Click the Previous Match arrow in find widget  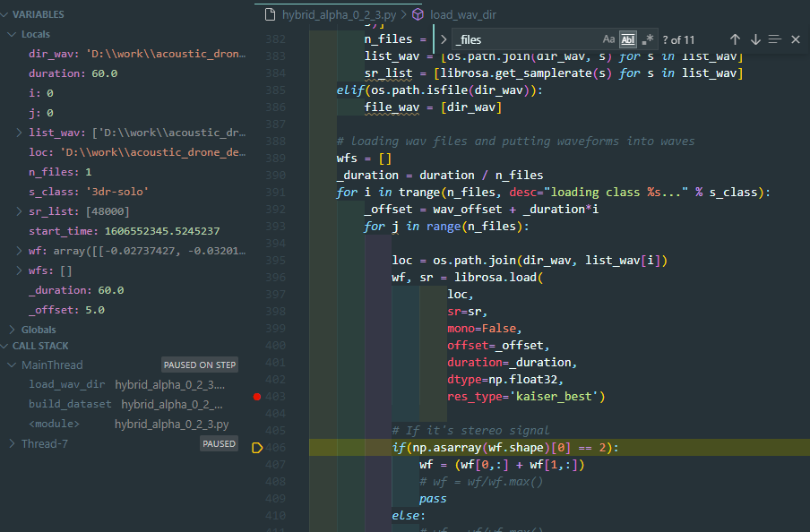pos(736,39)
